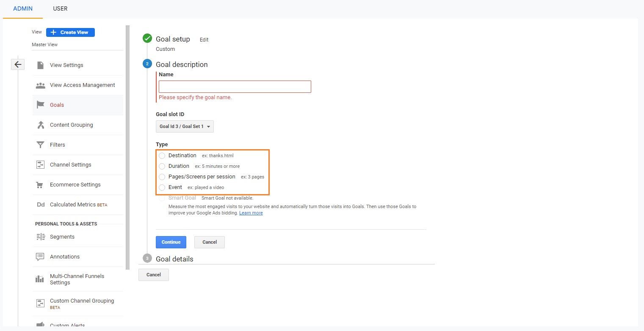Click the Create View button
This screenshot has height=331, width=644.
coord(70,32)
